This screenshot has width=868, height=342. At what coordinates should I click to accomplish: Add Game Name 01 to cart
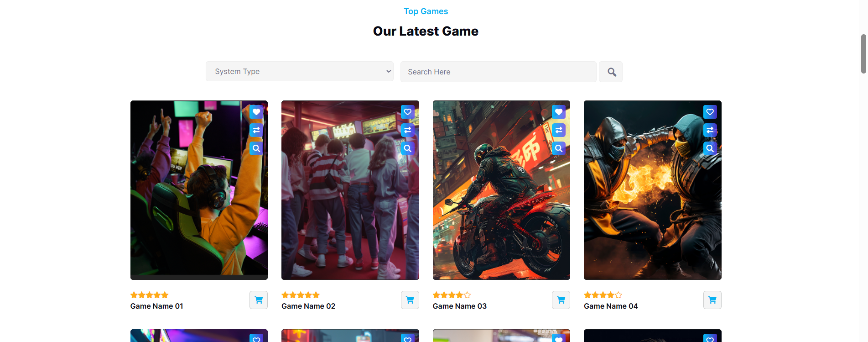[259, 300]
